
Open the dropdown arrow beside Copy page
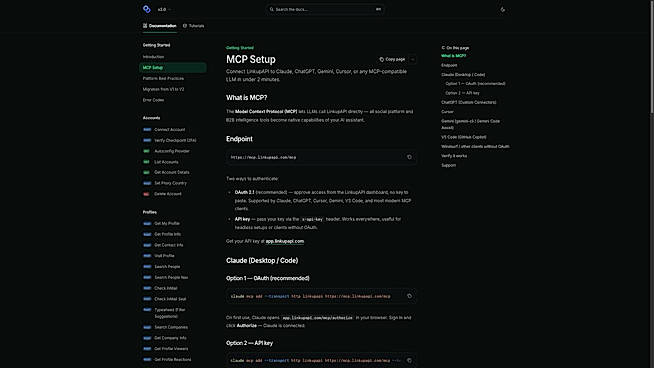(x=413, y=59)
